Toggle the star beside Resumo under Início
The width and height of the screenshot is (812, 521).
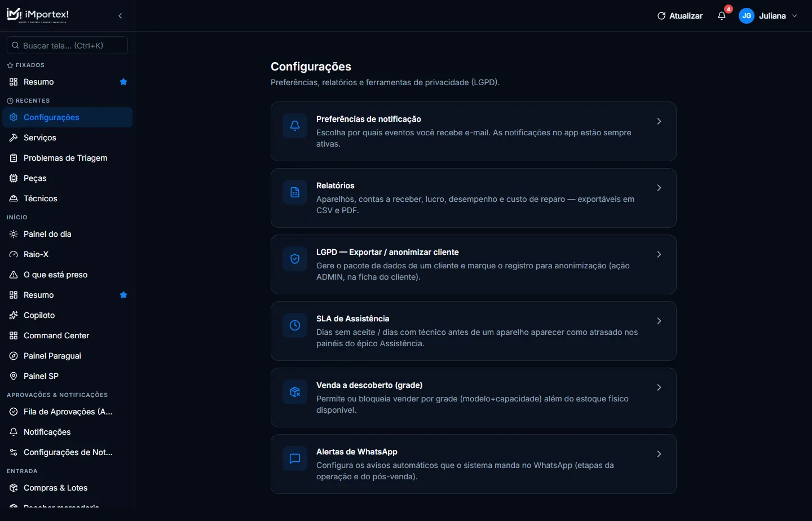pos(123,295)
